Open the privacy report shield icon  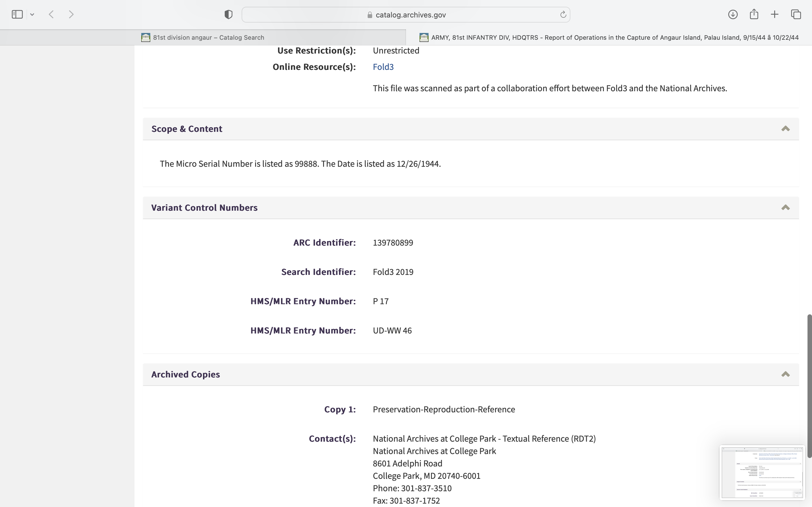[x=228, y=14]
